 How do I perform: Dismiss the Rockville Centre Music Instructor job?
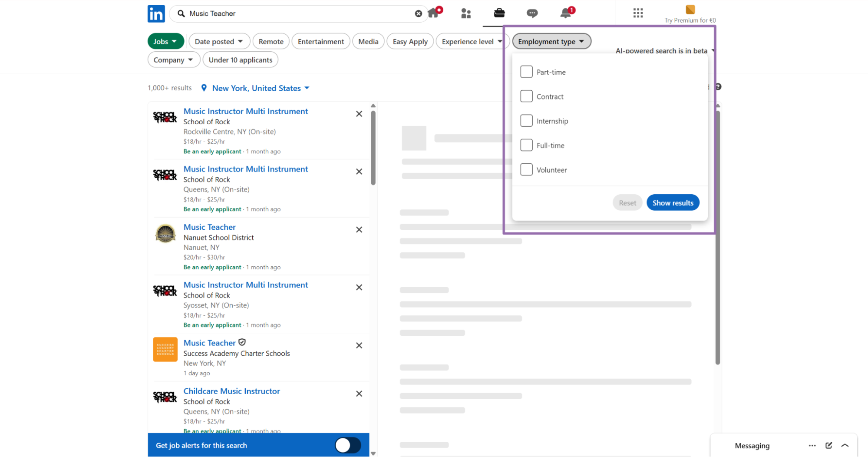pyautogui.click(x=359, y=114)
